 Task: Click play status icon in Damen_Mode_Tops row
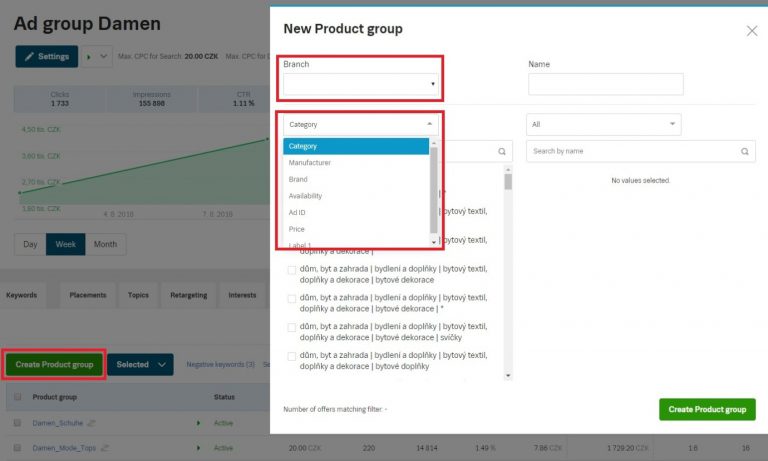[x=198, y=448]
